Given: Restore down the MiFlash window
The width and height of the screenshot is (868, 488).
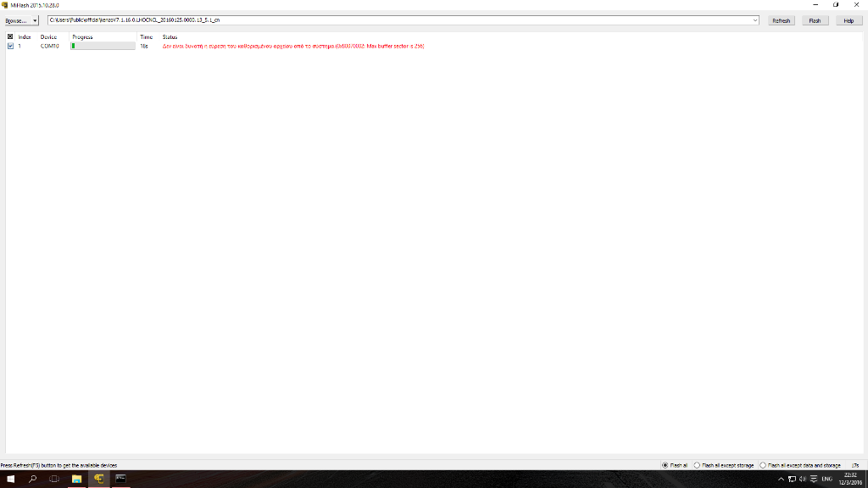Looking at the screenshot, I should point(836,5).
